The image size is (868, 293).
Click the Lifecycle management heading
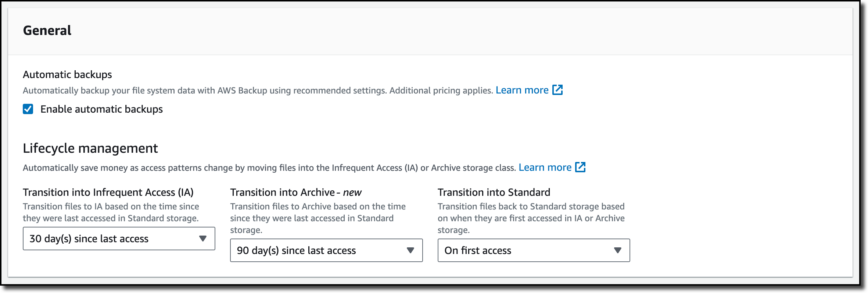click(90, 148)
